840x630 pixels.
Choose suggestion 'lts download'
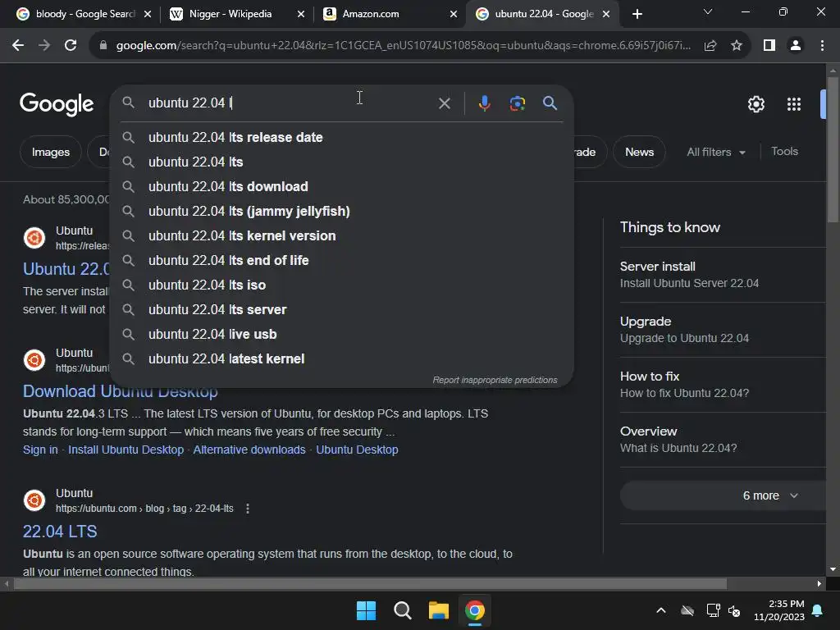point(341,186)
